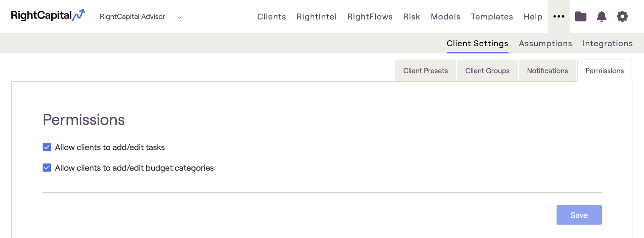
Task: Open the Help menu item
Action: (533, 16)
